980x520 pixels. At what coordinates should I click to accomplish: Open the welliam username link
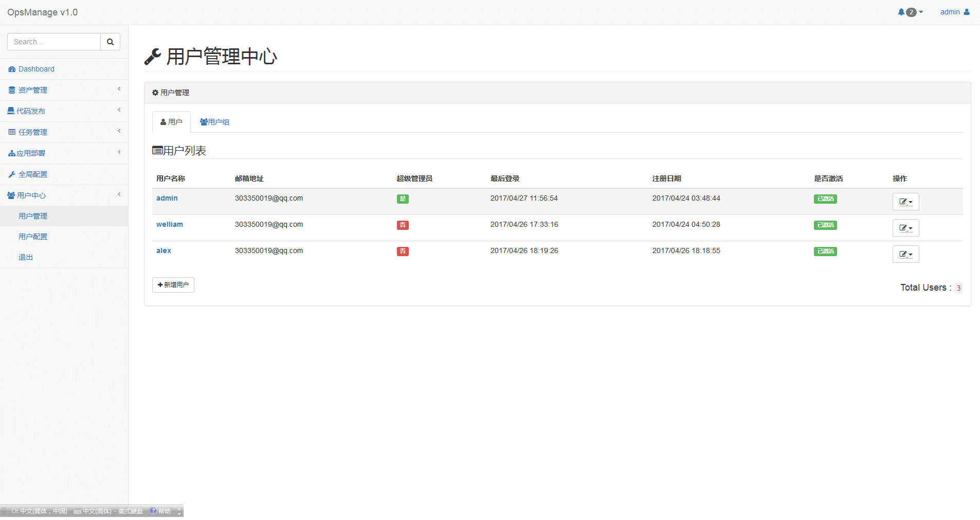170,224
